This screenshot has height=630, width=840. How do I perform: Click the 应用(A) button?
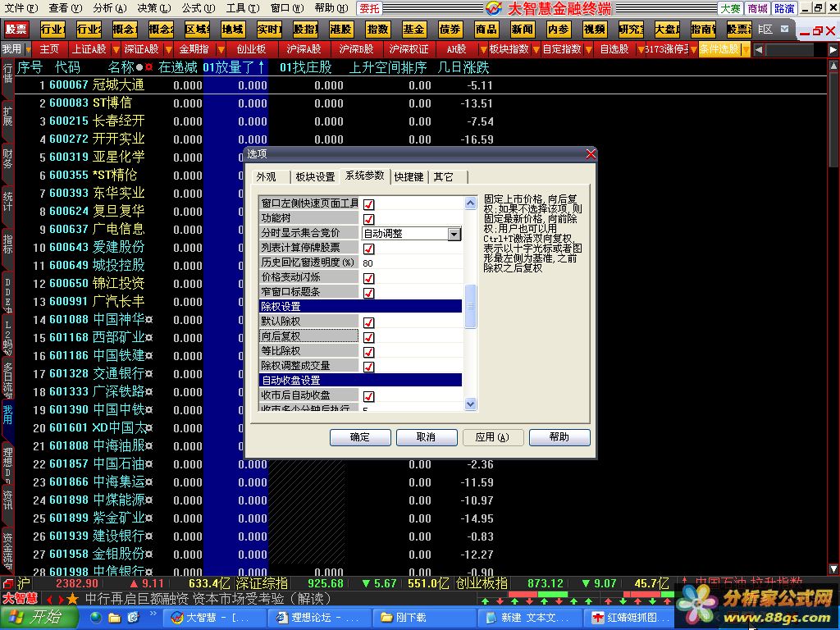tap(493, 437)
